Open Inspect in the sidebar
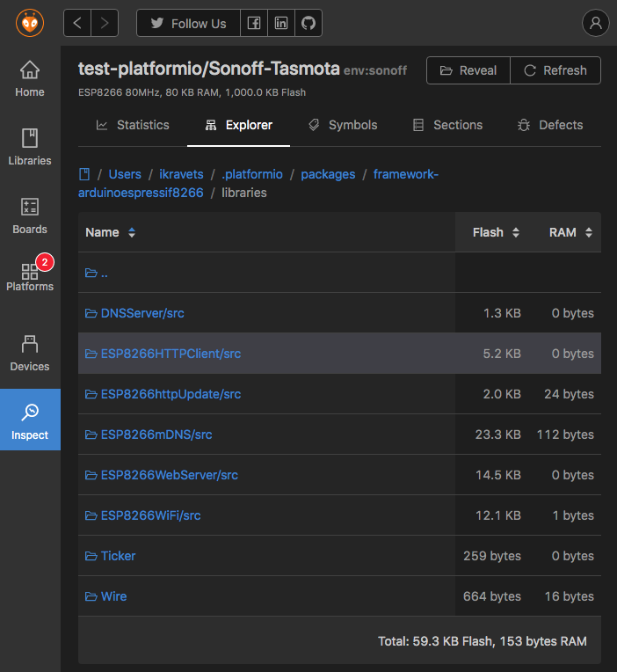Viewport: 617px width, 672px height. coord(30,420)
